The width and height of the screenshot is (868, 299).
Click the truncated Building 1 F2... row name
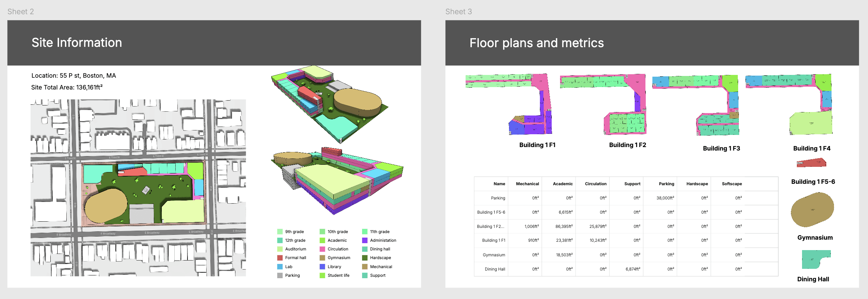[x=491, y=227]
